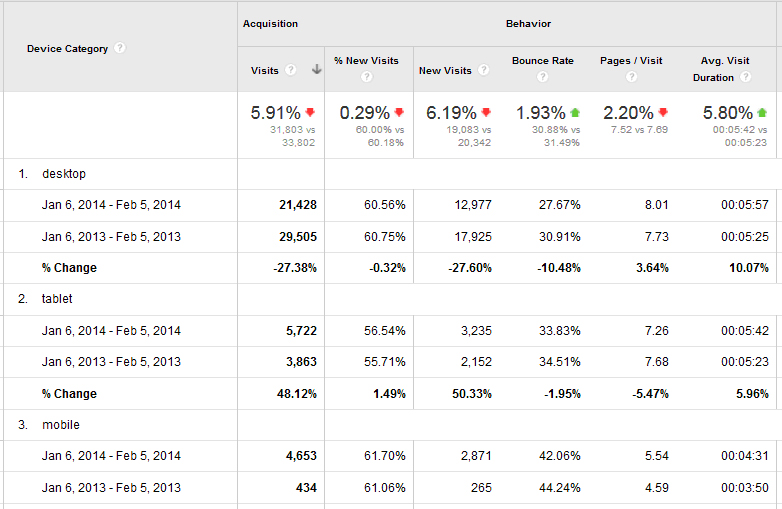Select mobile 2014 bounce rate 42.06%

(x=560, y=456)
